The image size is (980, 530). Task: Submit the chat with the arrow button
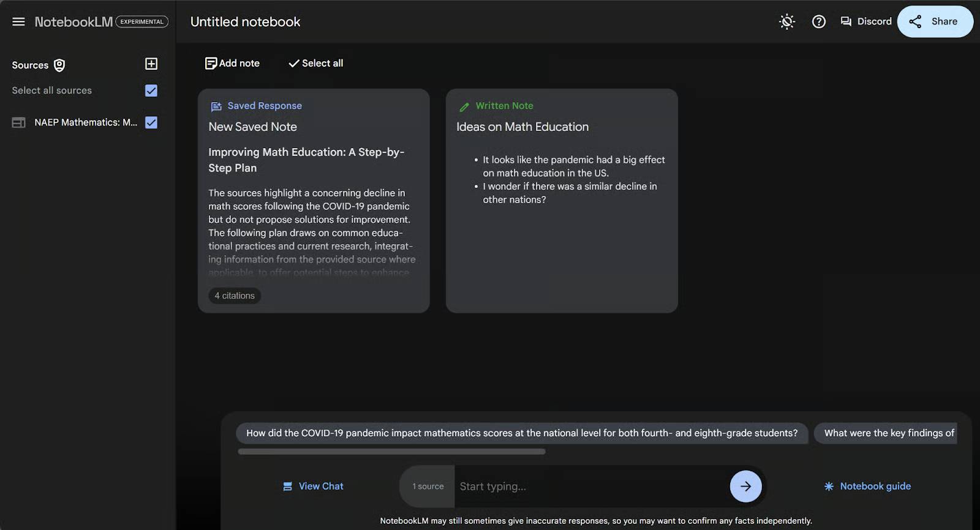745,487
